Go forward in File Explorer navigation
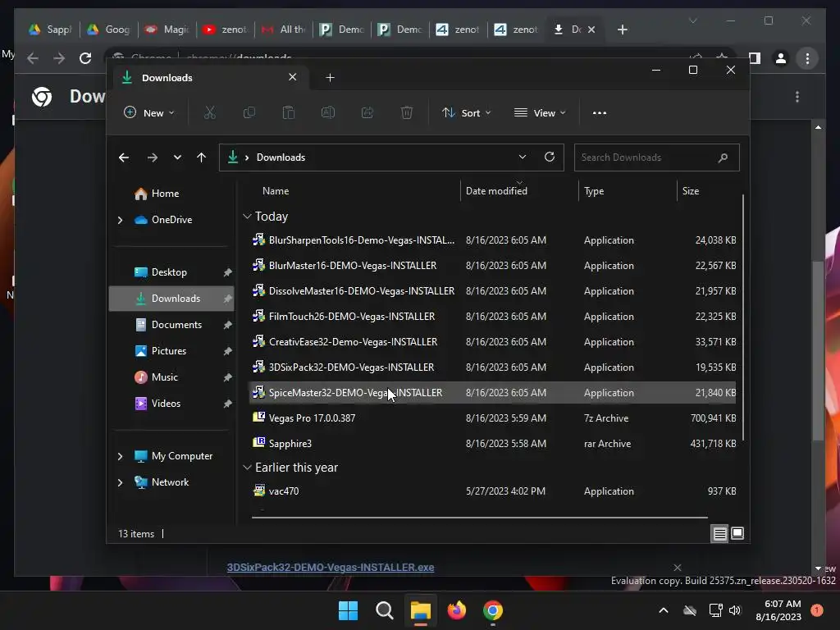The height and width of the screenshot is (630, 840). pos(152,157)
